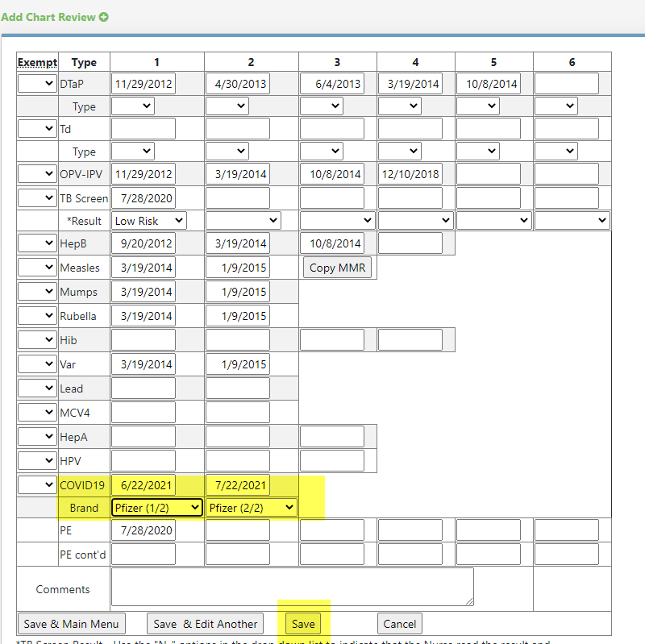Viewport: 645px width, 644px height.
Task: Expand the OPV-IPV exempt dropdown
Action: click(x=37, y=174)
